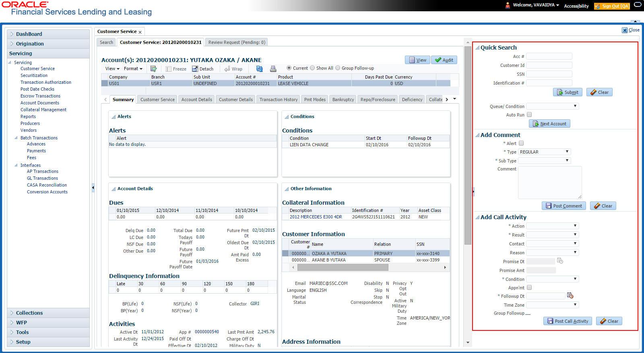Check the Appn'mt checkbox
Screen dimensions: 644x353
(x=529, y=287)
